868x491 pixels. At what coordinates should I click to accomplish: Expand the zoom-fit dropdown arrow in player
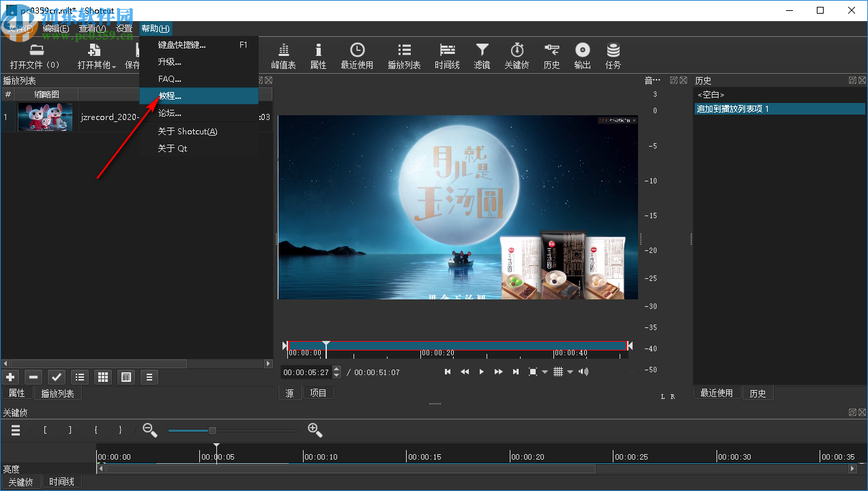point(545,372)
